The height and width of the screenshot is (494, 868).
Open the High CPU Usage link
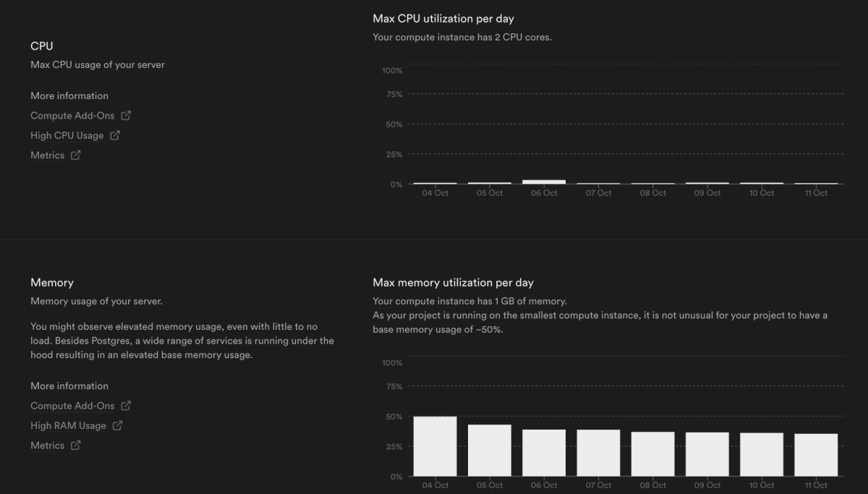(67, 135)
